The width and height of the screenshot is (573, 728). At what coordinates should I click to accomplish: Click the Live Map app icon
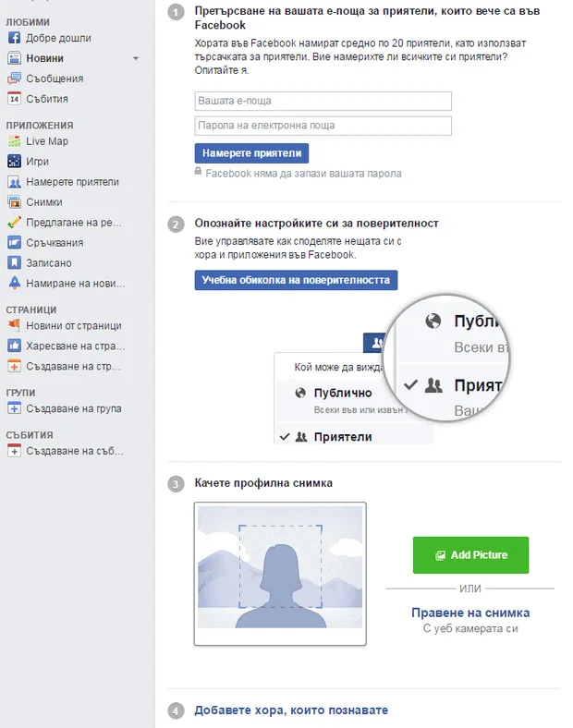point(15,141)
